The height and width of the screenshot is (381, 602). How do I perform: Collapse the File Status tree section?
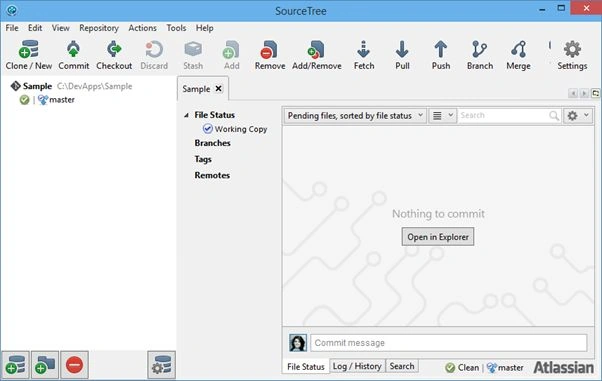pyautogui.click(x=186, y=115)
